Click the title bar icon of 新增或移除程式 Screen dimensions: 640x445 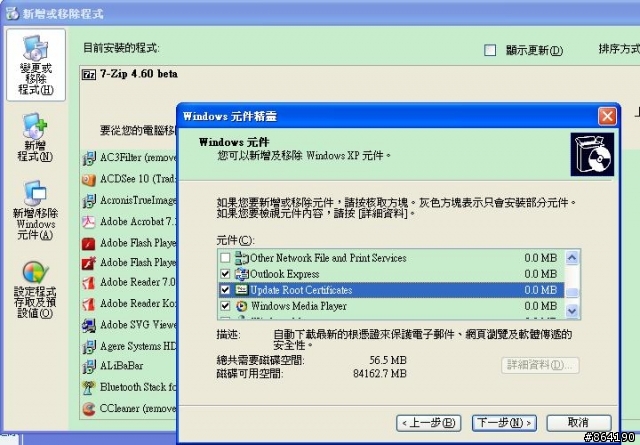[12, 13]
